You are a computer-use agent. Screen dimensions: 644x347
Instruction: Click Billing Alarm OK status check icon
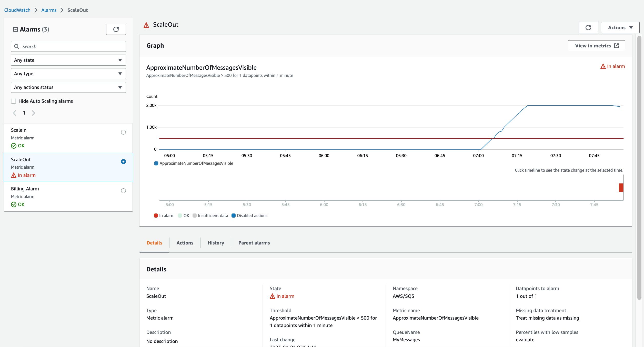pos(14,205)
